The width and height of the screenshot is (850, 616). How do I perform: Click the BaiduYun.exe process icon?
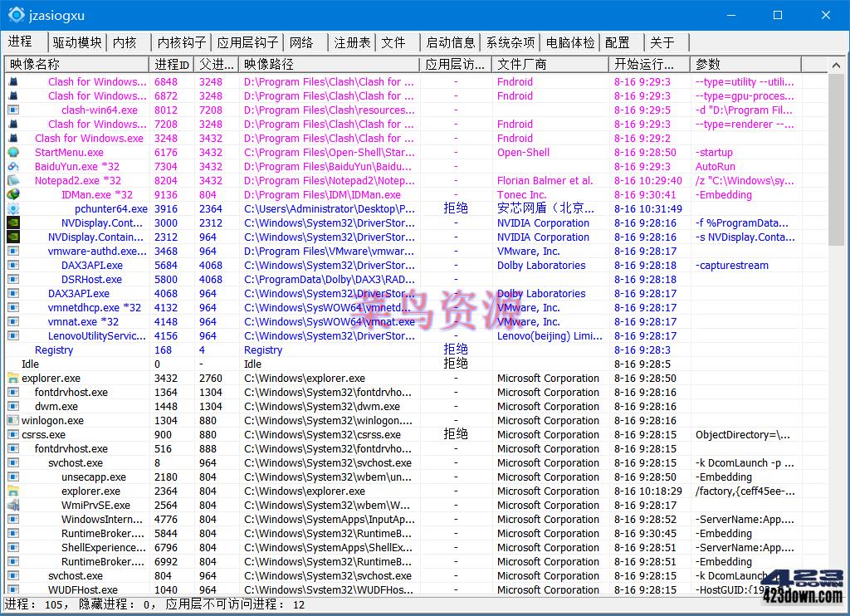pos(11,166)
